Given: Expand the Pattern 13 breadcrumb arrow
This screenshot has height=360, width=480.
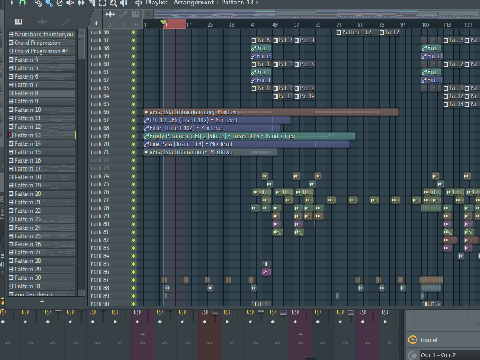Looking at the screenshot, I should pos(257,3).
